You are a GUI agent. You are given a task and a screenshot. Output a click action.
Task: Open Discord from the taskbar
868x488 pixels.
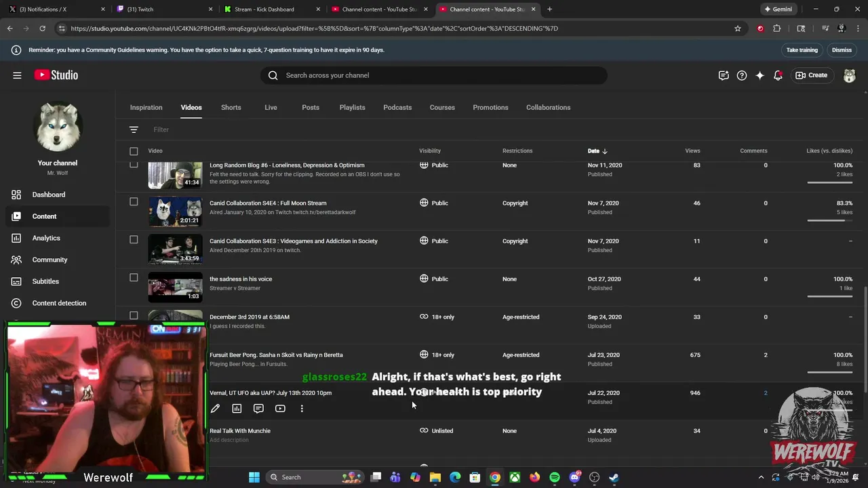574,477
